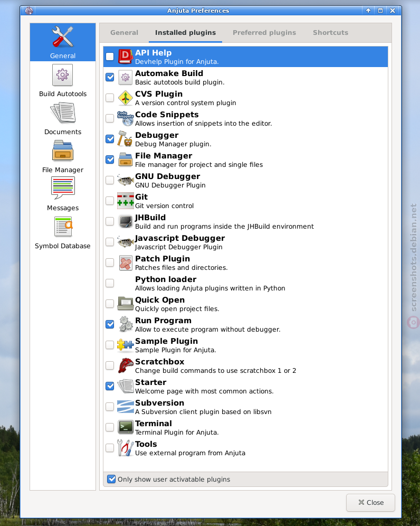Image resolution: width=420 pixels, height=526 pixels.
Task: Enable the Quick Open checkbox
Action: coord(110,304)
